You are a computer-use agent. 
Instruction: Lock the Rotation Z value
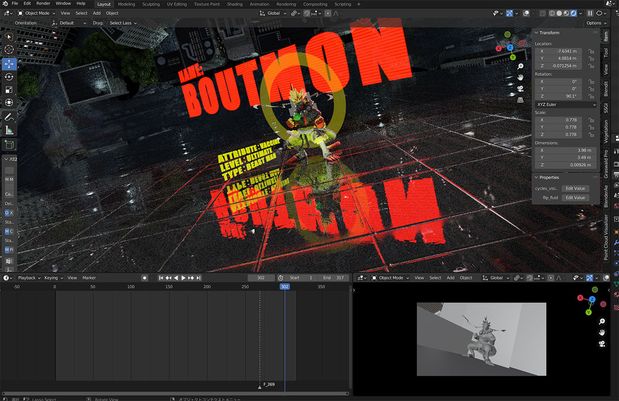pos(591,96)
